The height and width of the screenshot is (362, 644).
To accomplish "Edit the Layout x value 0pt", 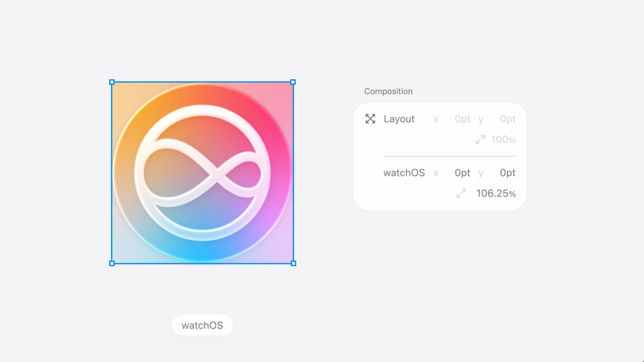I will pyautogui.click(x=462, y=119).
